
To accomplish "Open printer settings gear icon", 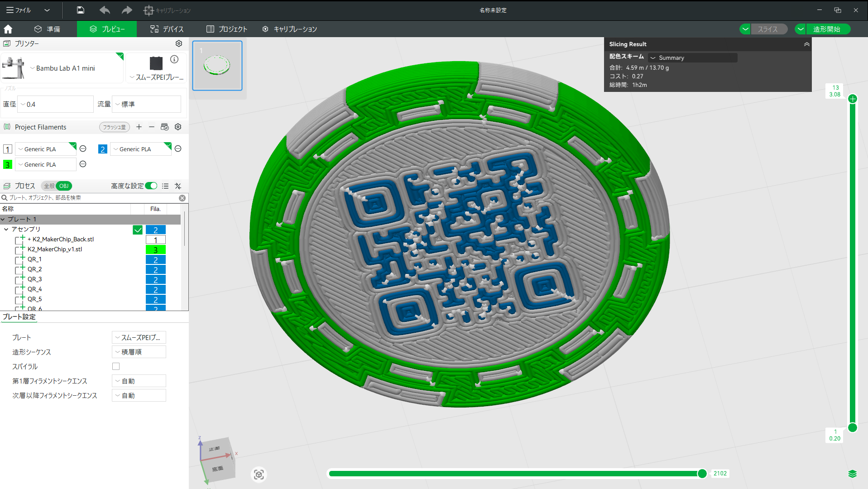I will pyautogui.click(x=179, y=43).
